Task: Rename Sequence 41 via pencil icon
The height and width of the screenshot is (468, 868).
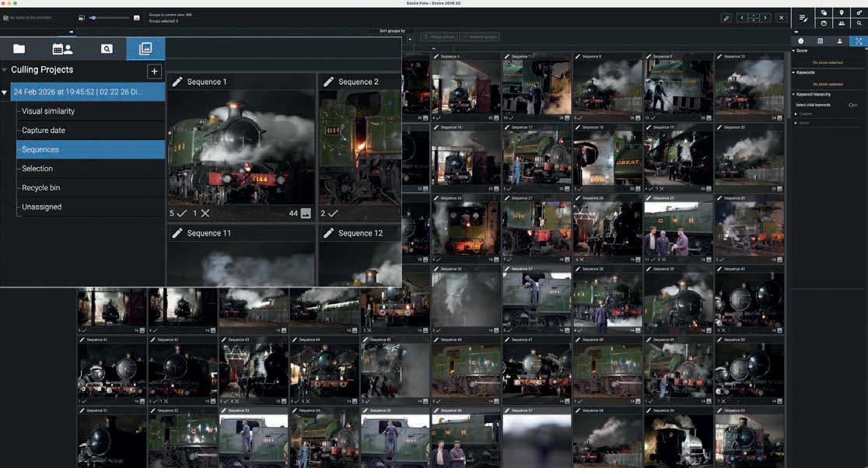Action: 82,340
